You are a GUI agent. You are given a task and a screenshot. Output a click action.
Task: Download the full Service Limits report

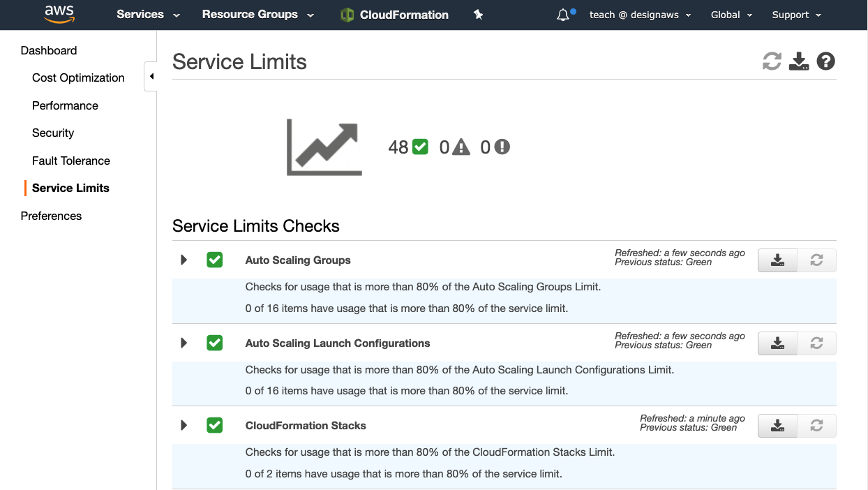[798, 61]
